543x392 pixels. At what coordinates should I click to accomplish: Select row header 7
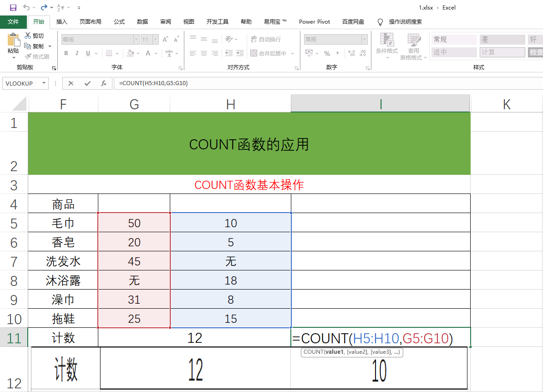14,261
